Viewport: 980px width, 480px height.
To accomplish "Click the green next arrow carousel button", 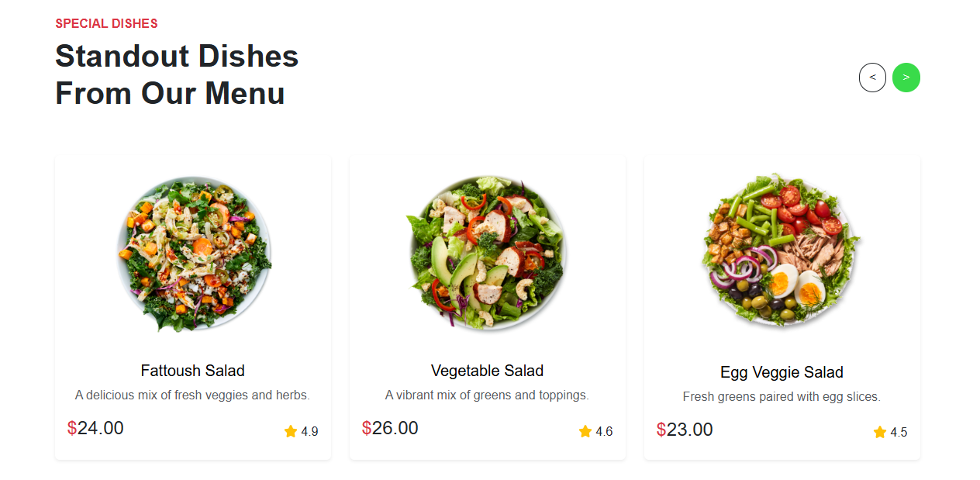I will [x=906, y=78].
